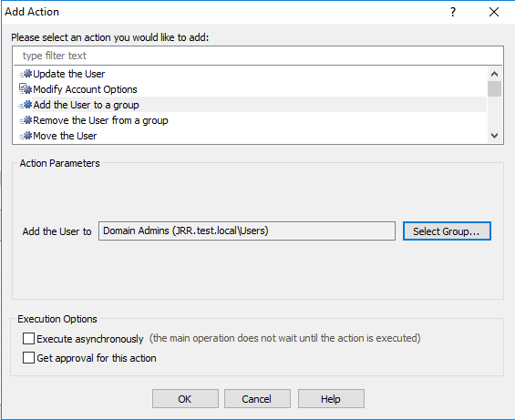Click the action list scroll down arrow
Screen dimensions: 515x420
494,136
